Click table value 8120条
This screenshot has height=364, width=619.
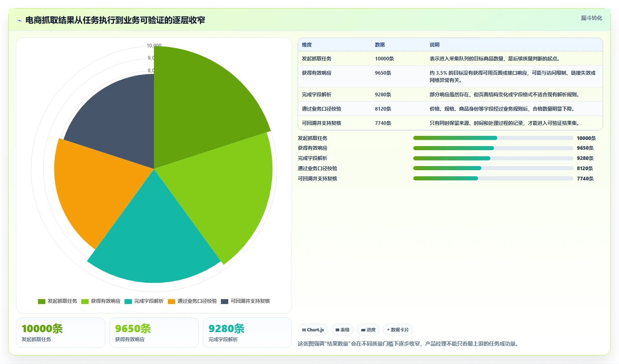[383, 109]
